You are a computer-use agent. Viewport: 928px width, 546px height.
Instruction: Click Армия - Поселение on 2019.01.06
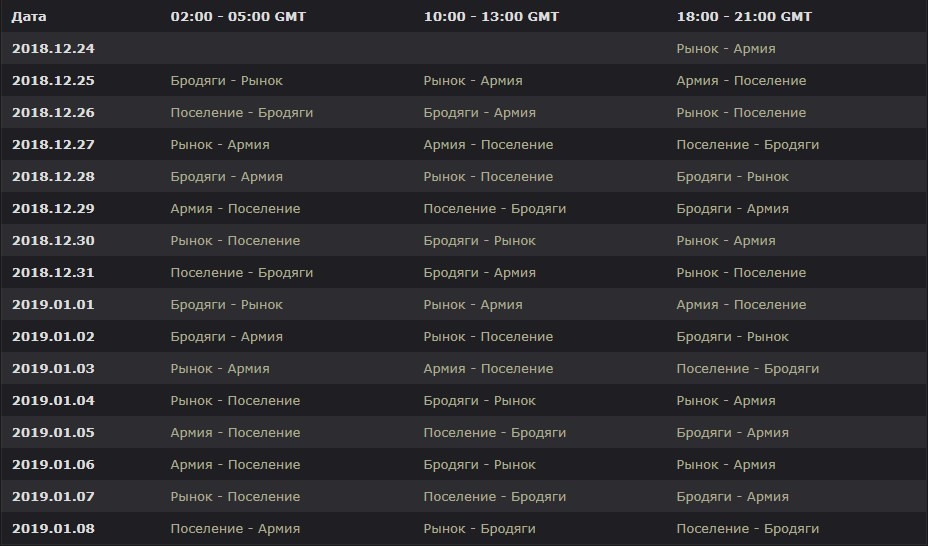click(x=235, y=464)
